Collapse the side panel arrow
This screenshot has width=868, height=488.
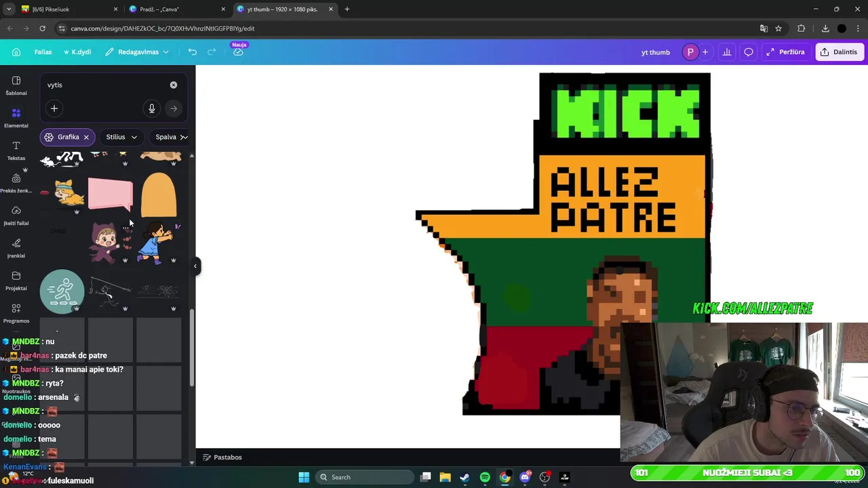click(x=195, y=266)
